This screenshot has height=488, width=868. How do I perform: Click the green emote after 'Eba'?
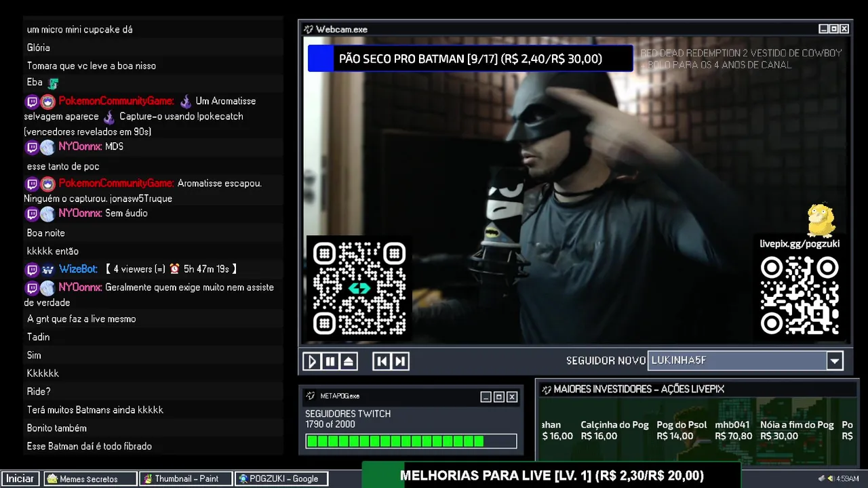53,83
